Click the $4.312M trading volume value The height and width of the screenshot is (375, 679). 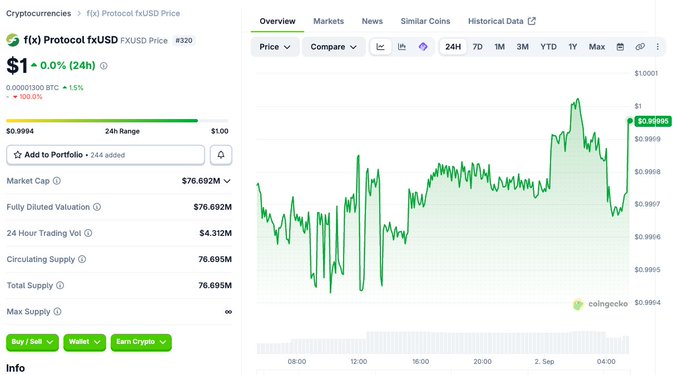[216, 233]
